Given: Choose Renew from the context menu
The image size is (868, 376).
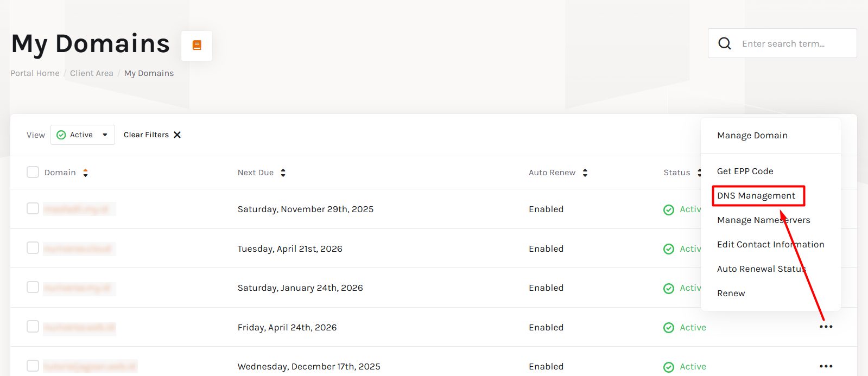Looking at the screenshot, I should tap(731, 294).
